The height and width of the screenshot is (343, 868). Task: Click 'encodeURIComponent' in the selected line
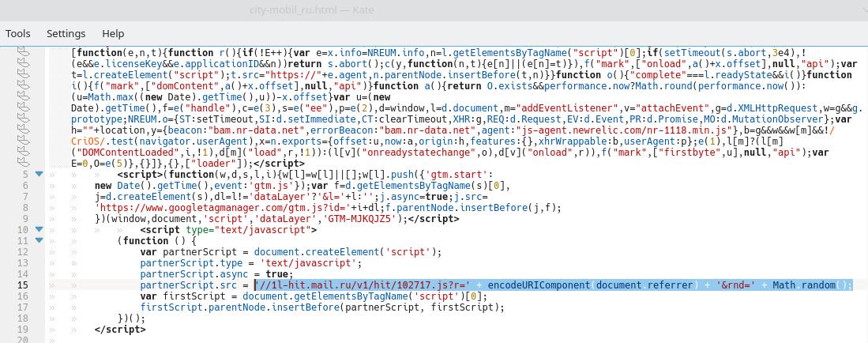click(539, 285)
